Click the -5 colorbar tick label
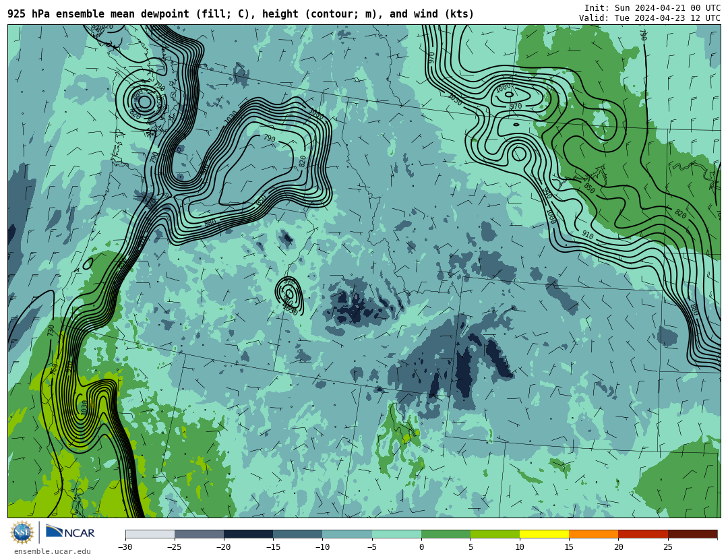 pyautogui.click(x=371, y=547)
